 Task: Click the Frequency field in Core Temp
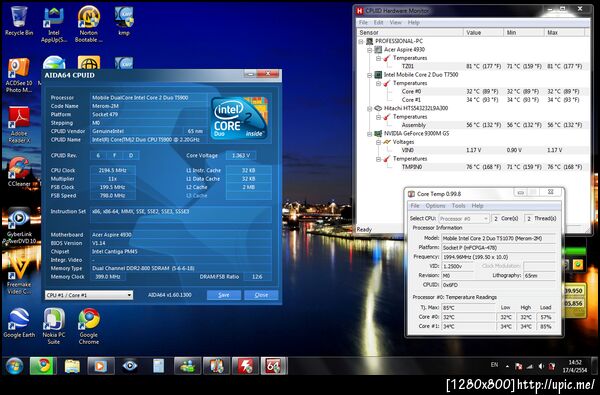(x=498, y=257)
